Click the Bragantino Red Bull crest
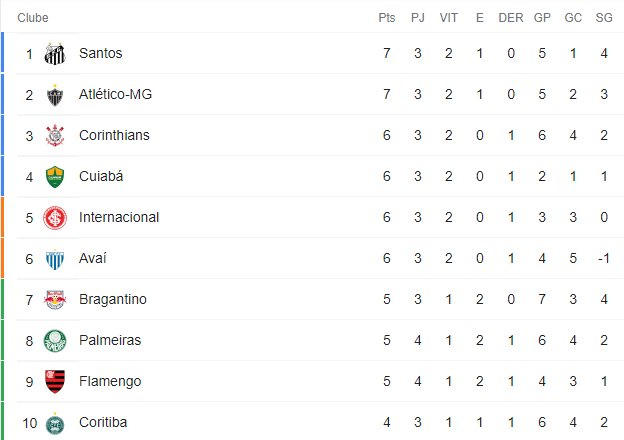624x440 pixels. pos(55,300)
